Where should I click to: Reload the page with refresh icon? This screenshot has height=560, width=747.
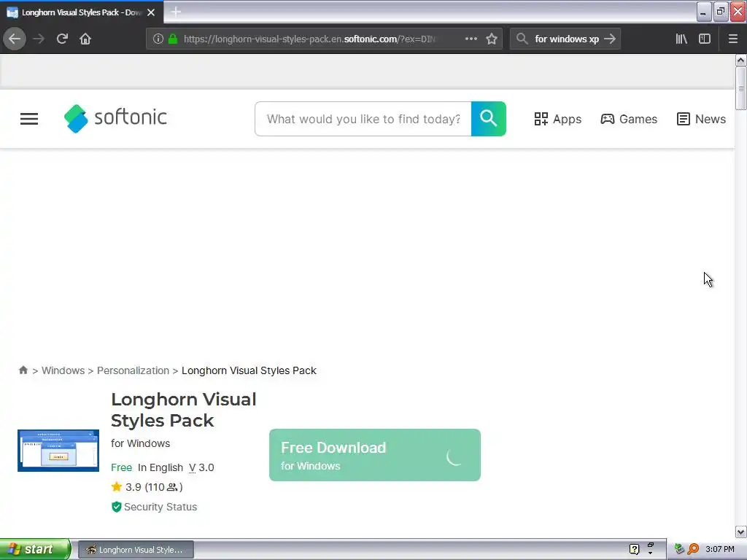tap(62, 39)
